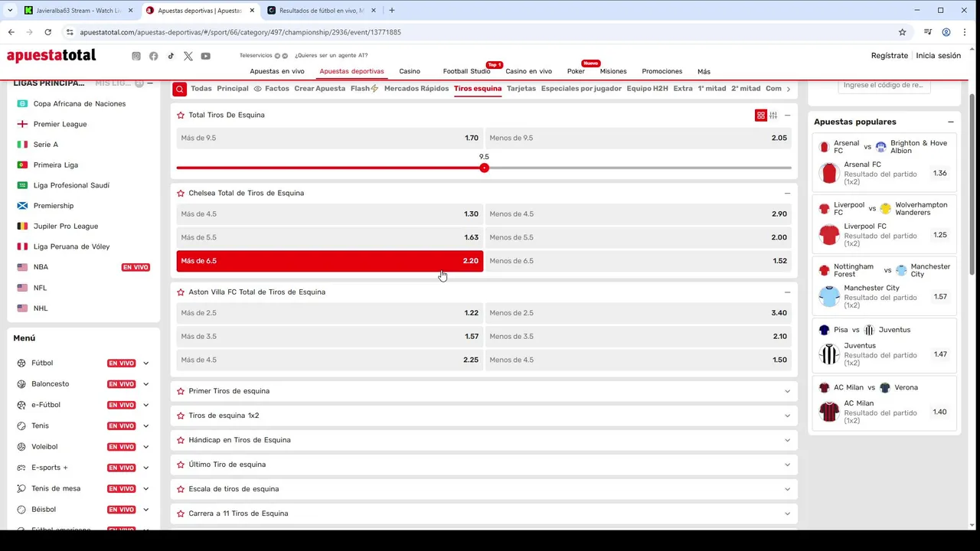This screenshot has height=551, width=980.
Task: Open the Promociones navigation item
Action: pos(662,71)
